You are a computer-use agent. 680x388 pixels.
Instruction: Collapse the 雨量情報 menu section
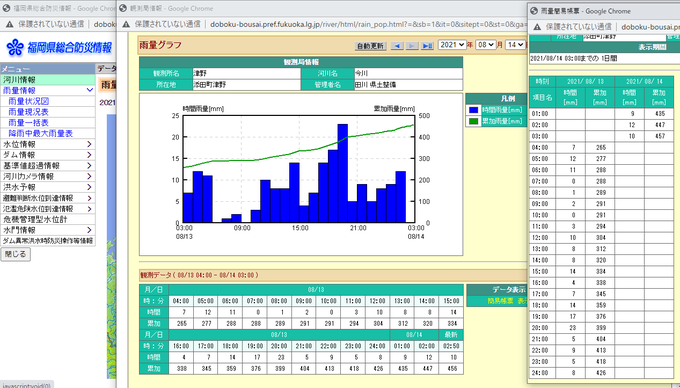click(x=90, y=90)
